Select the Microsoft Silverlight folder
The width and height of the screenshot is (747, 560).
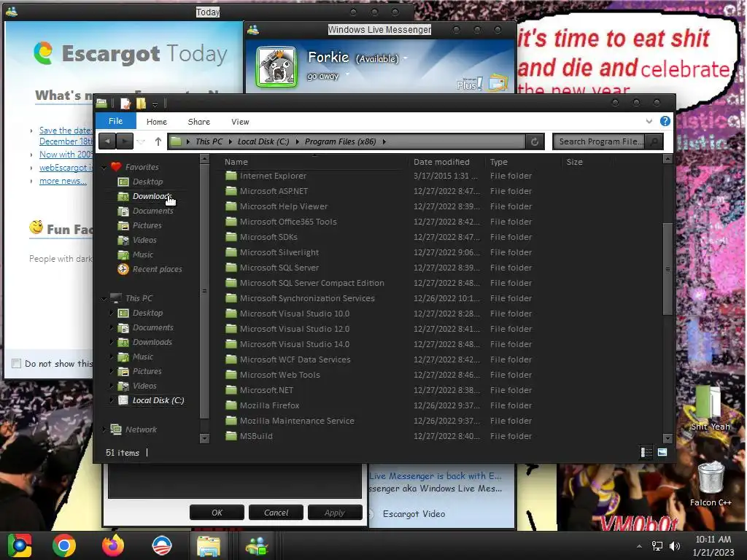[279, 252]
